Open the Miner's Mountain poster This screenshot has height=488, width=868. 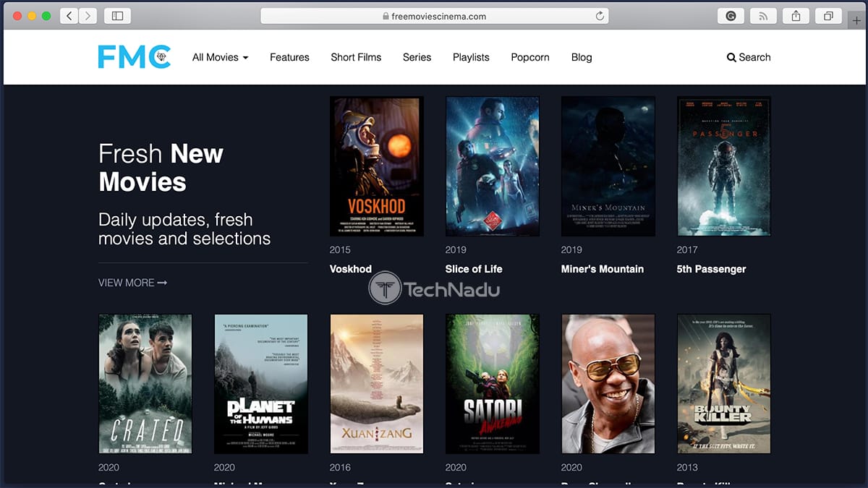(x=608, y=166)
